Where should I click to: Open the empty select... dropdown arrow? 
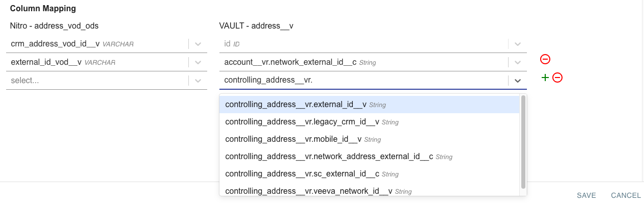(198, 81)
